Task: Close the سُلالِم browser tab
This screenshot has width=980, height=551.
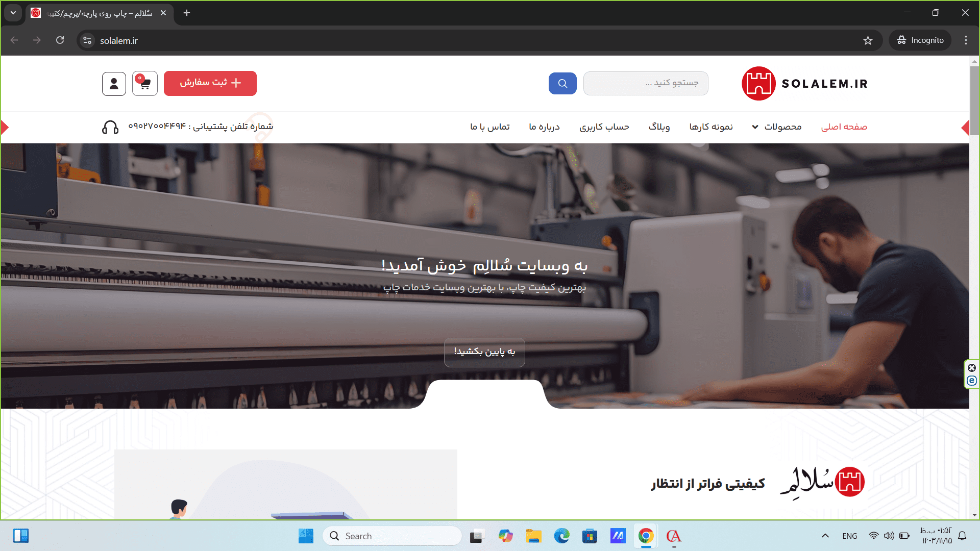Action: click(x=163, y=13)
